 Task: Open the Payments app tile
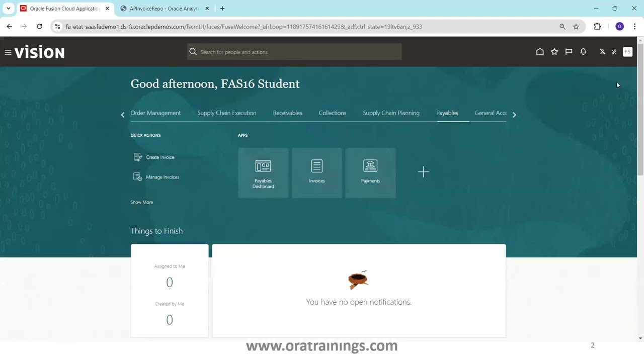[370, 173]
